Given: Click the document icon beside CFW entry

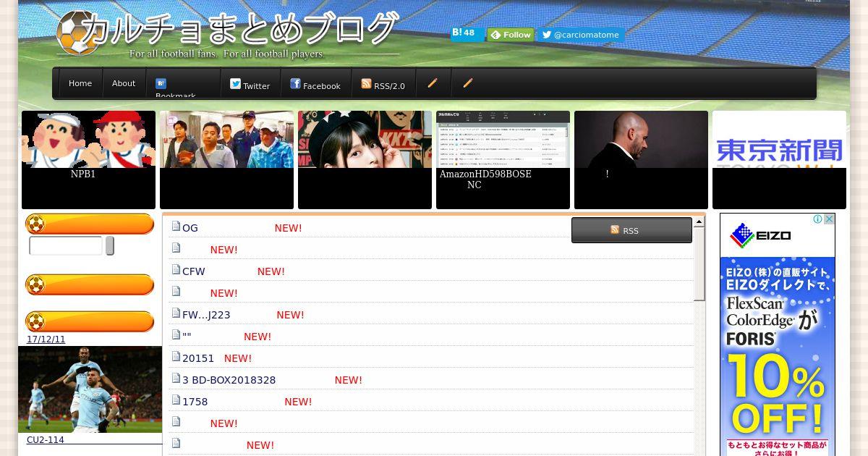Looking at the screenshot, I should click(176, 270).
